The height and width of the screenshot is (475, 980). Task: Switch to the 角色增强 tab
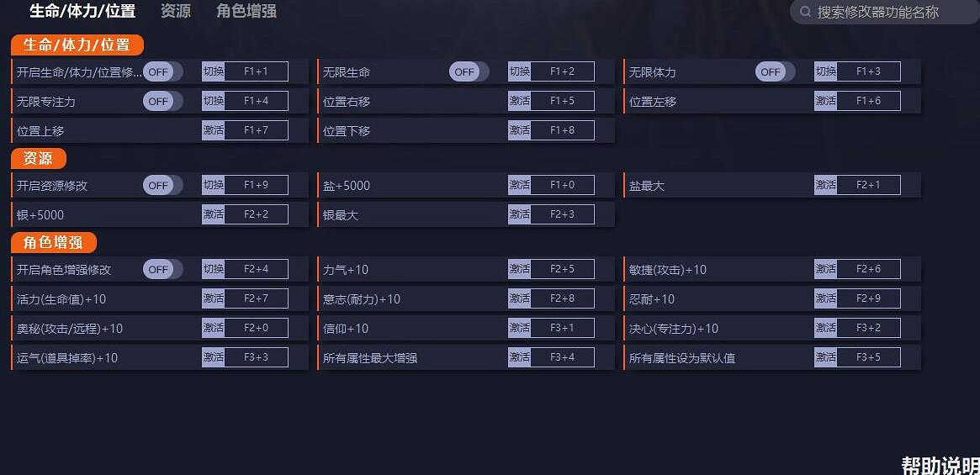click(x=246, y=11)
